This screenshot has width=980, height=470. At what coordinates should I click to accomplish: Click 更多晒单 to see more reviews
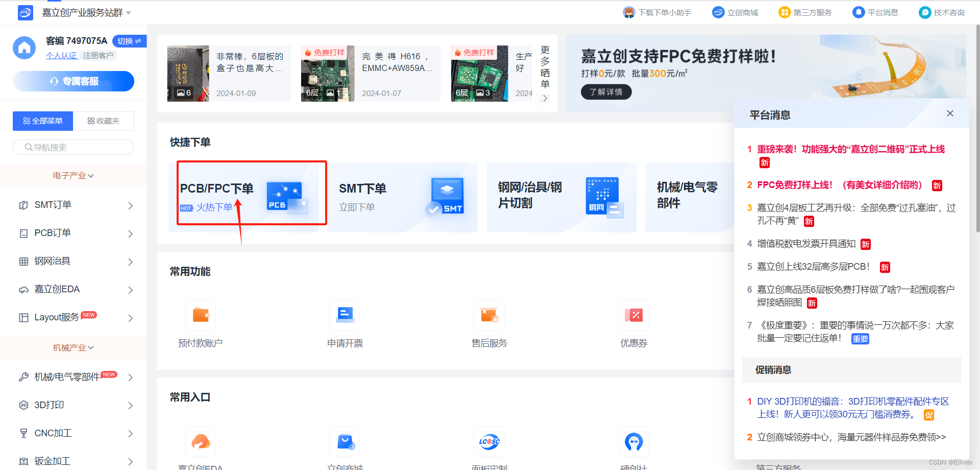(545, 74)
